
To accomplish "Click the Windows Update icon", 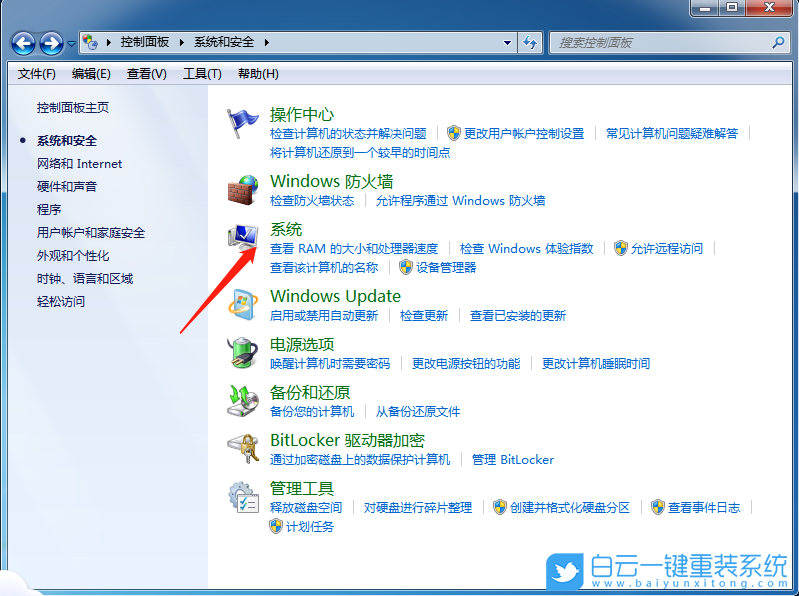I will coord(243,305).
